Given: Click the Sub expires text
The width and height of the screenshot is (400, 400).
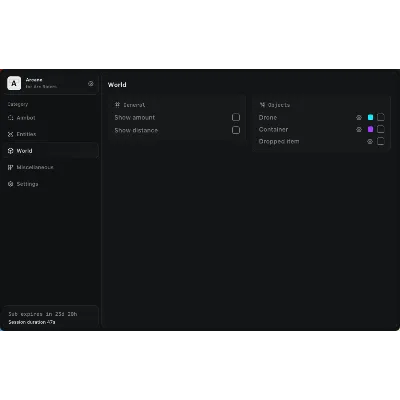Looking at the screenshot, I should (43, 314).
